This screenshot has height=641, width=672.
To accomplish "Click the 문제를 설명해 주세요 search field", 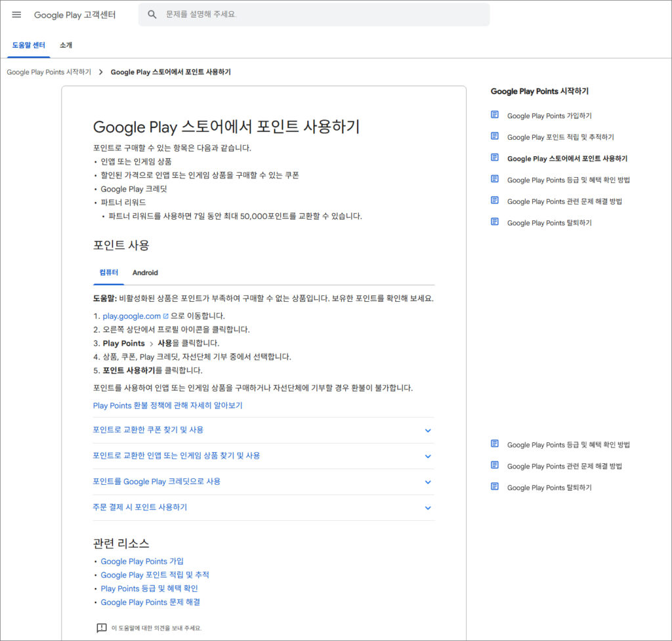I will [x=322, y=14].
